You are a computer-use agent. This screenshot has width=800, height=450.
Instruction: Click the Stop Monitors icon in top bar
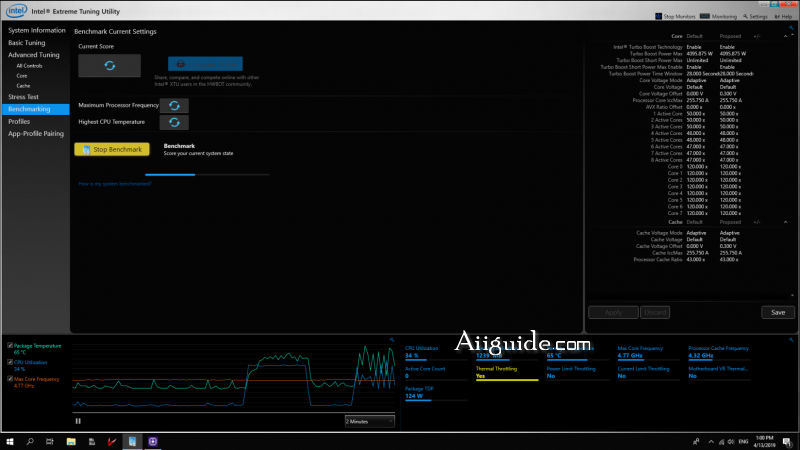point(658,16)
